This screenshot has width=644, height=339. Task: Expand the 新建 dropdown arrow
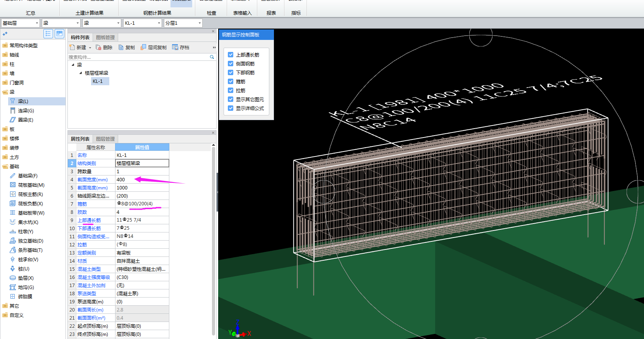[90, 48]
